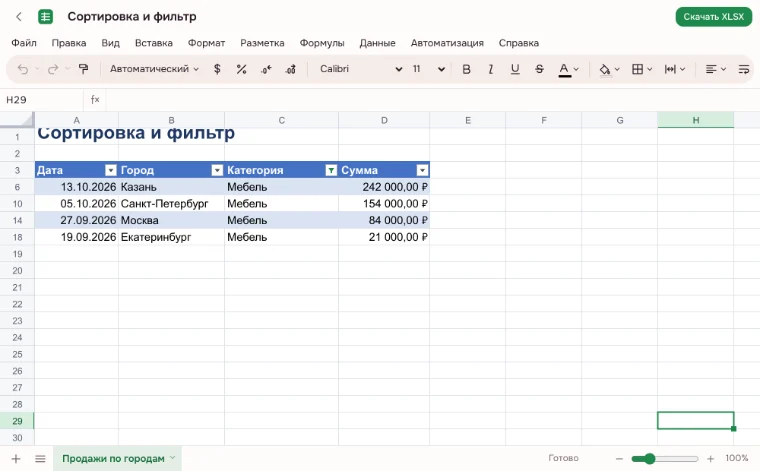This screenshot has width=760, height=471.
Task: Open the active Категория filter button
Action: [331, 170]
